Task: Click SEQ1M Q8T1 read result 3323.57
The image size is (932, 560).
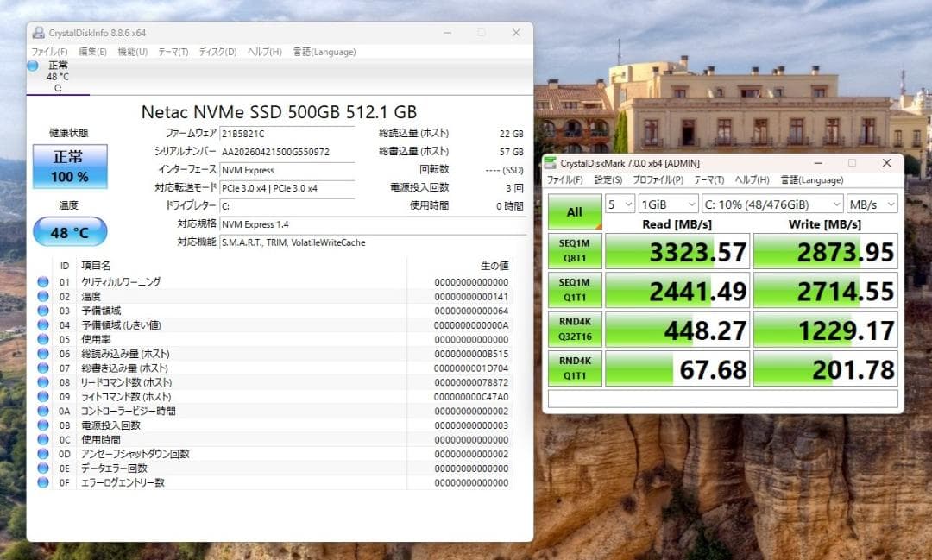Action: [x=677, y=251]
